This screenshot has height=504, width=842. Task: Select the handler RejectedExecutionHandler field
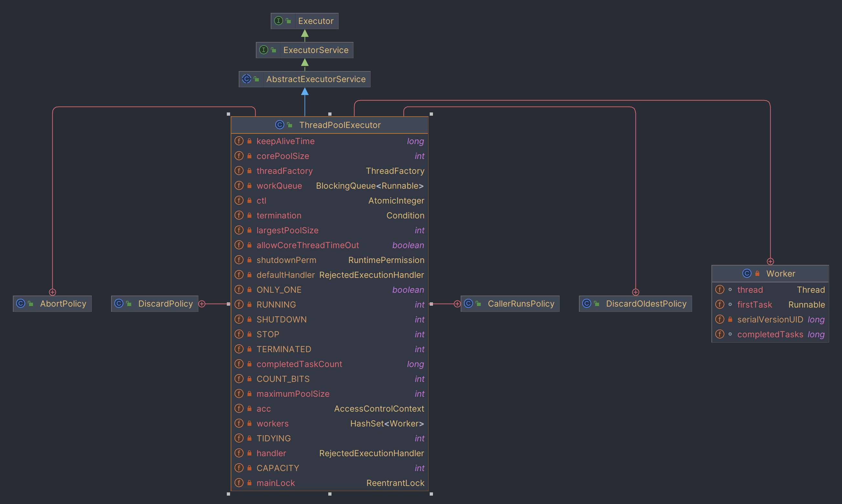coord(329,453)
